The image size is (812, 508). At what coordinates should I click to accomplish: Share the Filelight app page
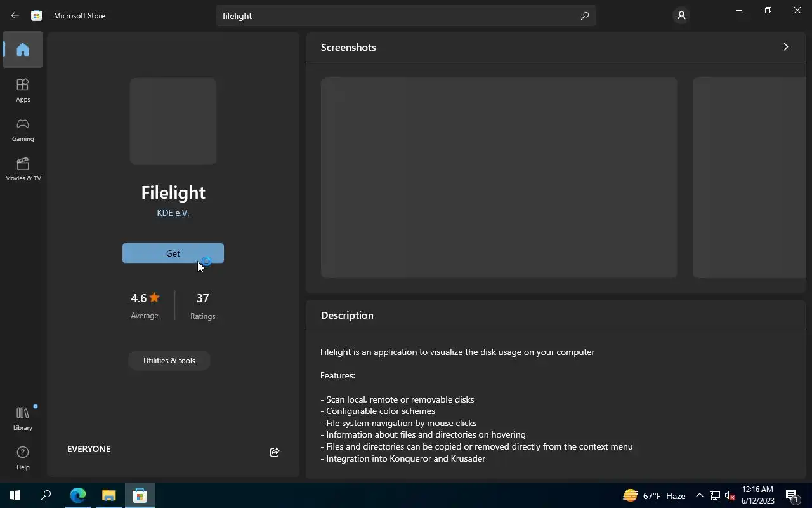point(275,452)
